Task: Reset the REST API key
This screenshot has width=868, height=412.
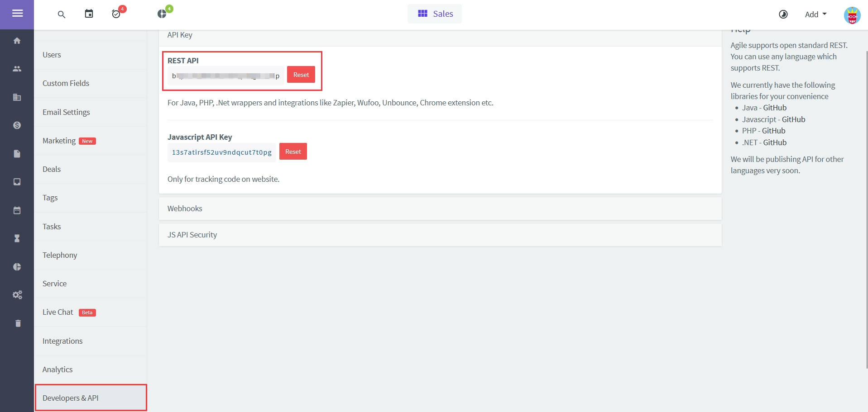Action: (x=301, y=75)
